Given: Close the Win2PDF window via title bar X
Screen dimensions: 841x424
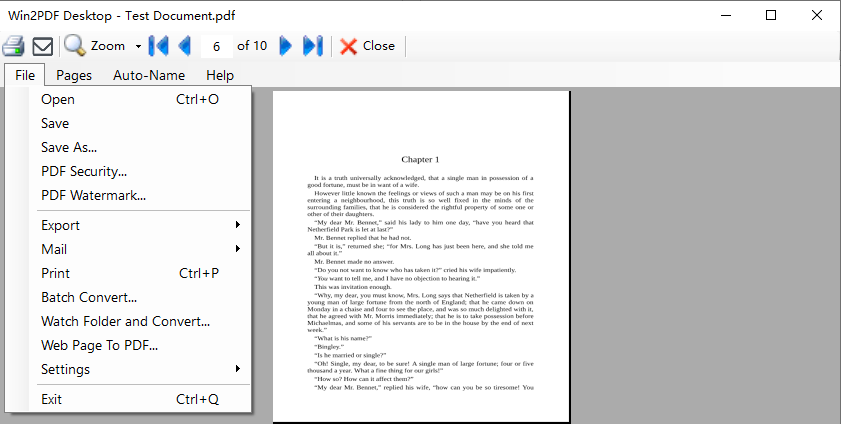Looking at the screenshot, I should click(816, 16).
